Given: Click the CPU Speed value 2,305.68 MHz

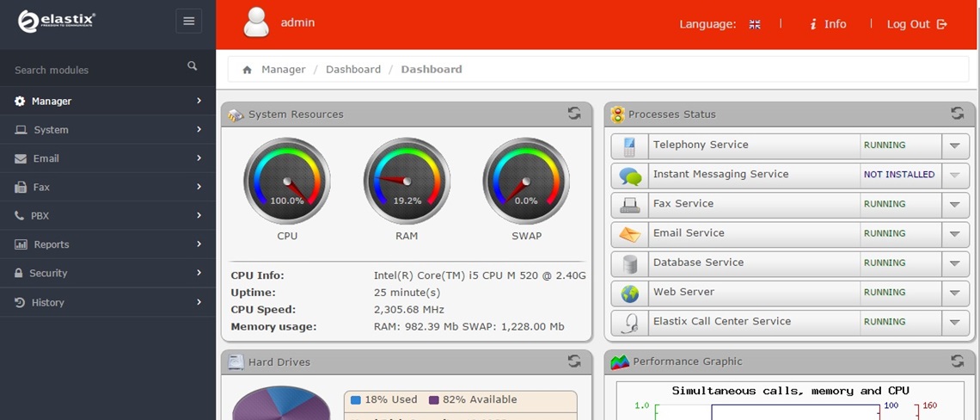Looking at the screenshot, I should point(408,309).
